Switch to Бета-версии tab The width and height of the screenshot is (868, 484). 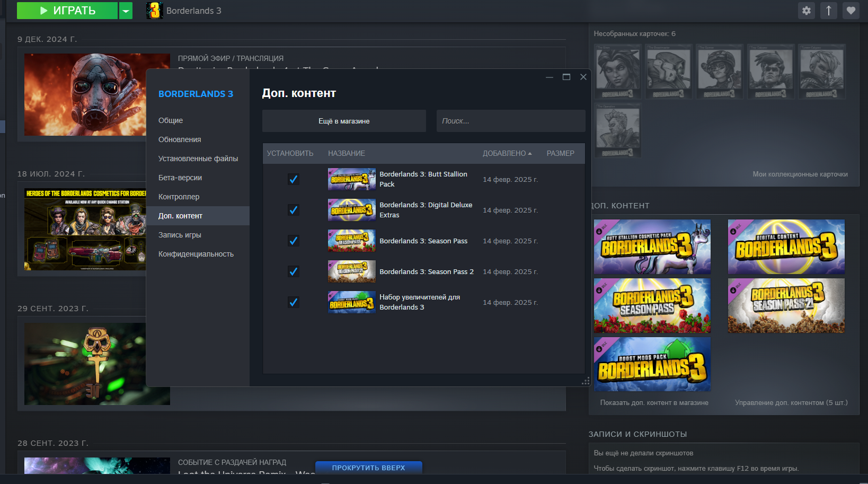click(x=198, y=178)
